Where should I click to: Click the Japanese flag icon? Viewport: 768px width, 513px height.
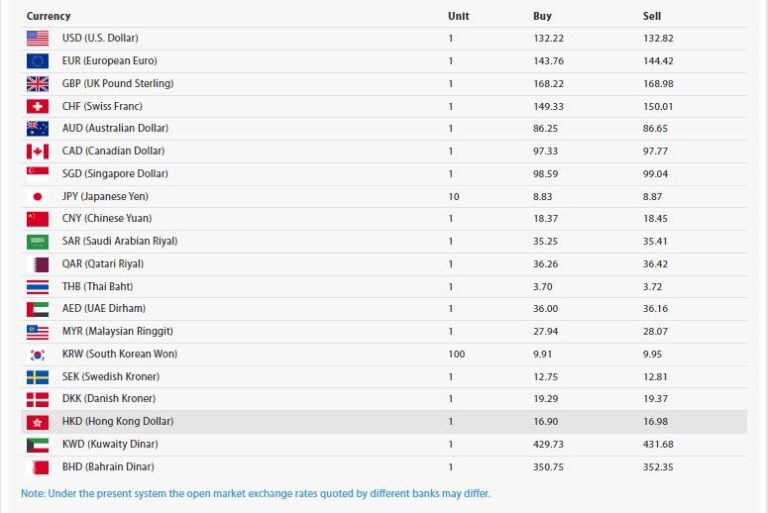point(37,196)
